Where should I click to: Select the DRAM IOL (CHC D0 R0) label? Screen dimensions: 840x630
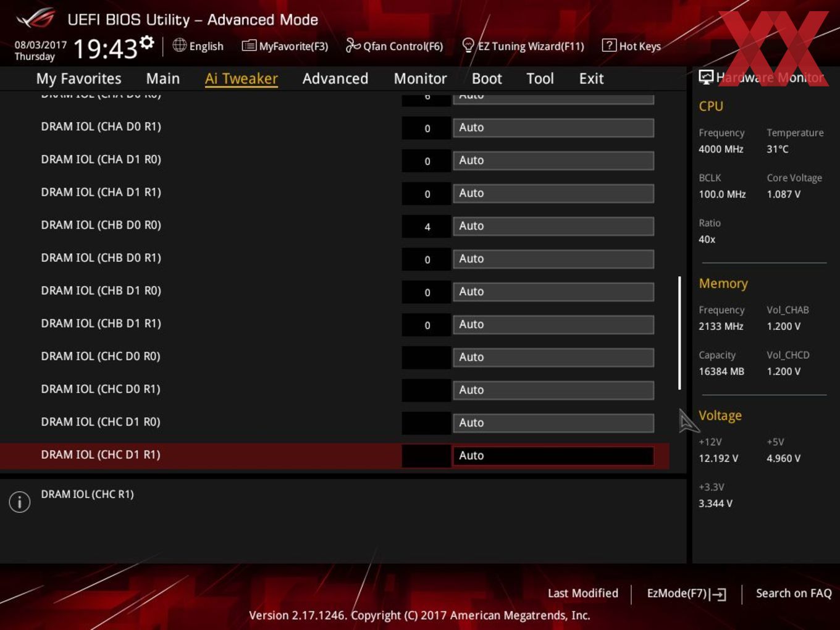101,356
